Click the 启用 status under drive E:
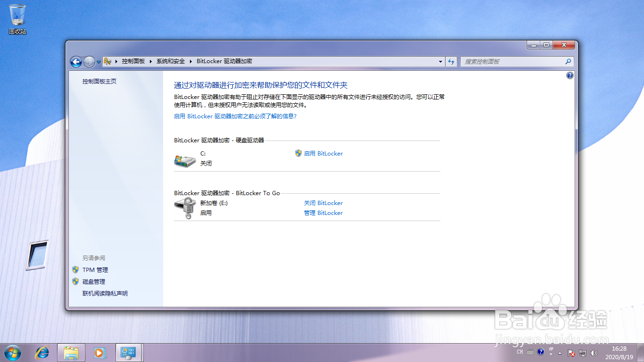644x362 pixels. (206, 213)
